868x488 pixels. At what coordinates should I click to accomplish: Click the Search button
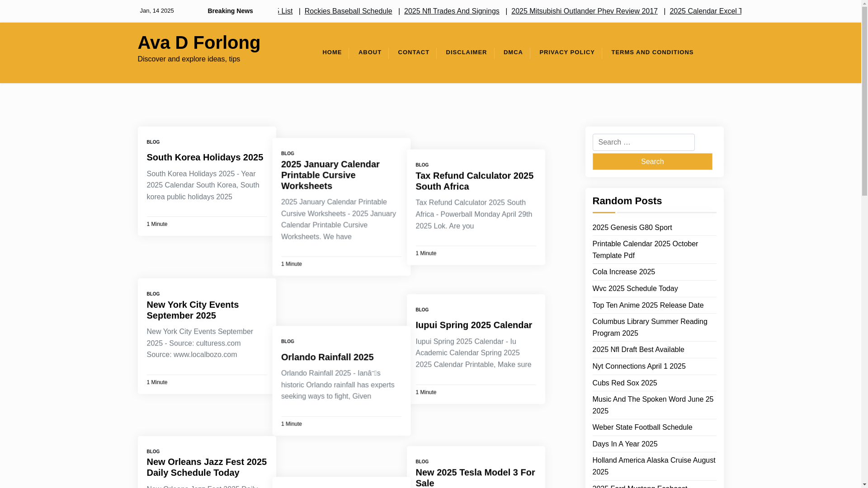(x=652, y=161)
